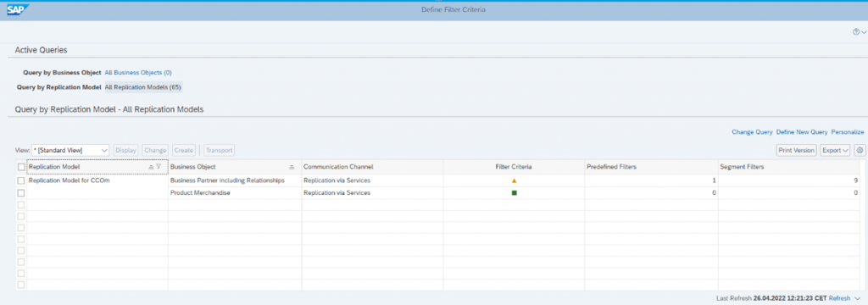The image size is (868, 305).
Task: Click sort icon in Business Object column
Action: [x=292, y=167]
